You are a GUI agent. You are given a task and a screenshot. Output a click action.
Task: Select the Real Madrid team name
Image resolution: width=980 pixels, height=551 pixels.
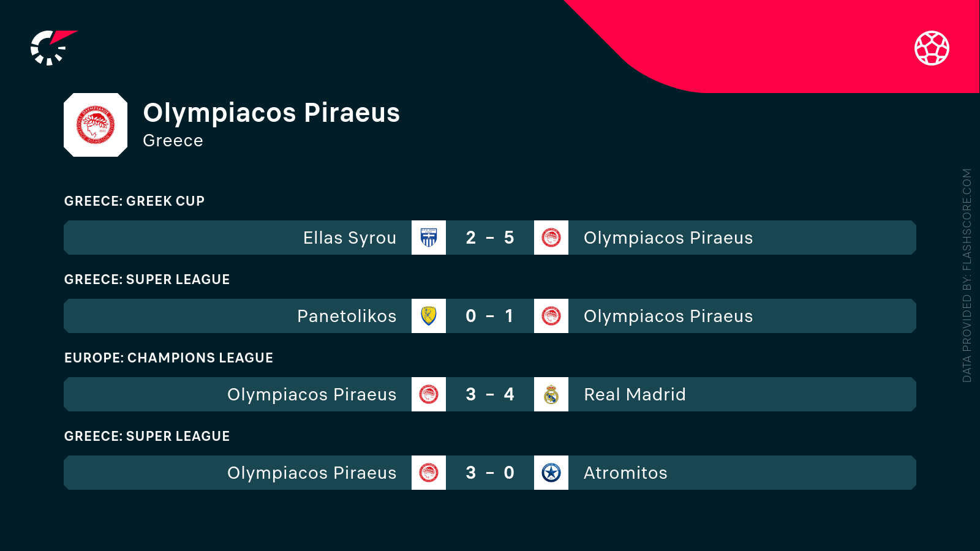(x=635, y=394)
